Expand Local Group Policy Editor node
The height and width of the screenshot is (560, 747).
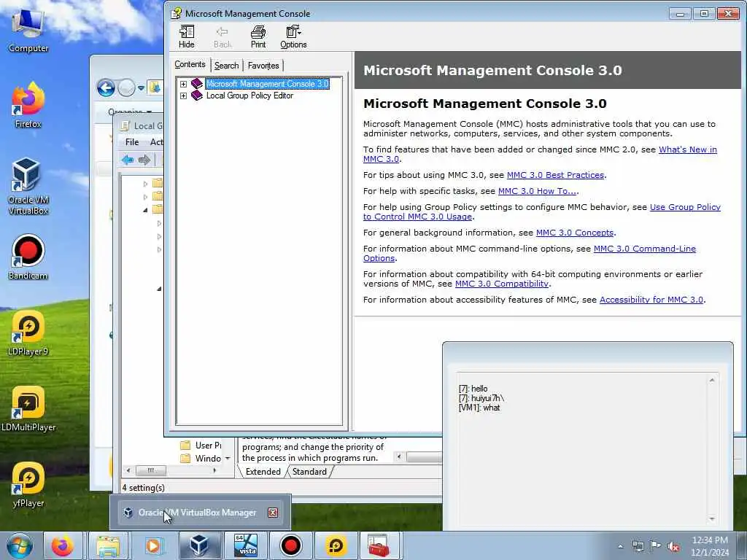[x=183, y=96]
